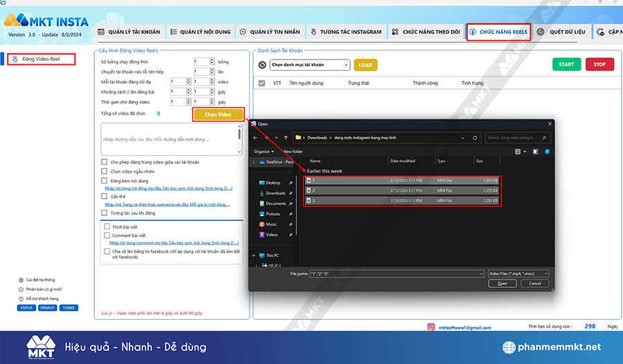
Task: Click the MKT INSTA logo
Action: point(46,21)
